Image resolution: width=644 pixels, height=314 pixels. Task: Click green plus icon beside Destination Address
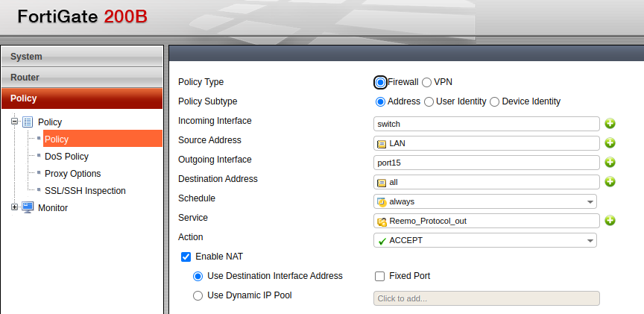610,182
